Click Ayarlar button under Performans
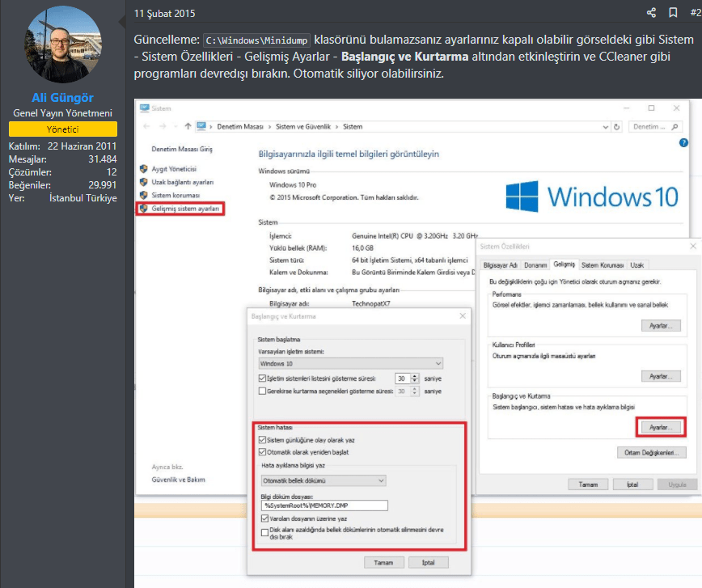Screen dimensions: 702x588 click(x=661, y=326)
